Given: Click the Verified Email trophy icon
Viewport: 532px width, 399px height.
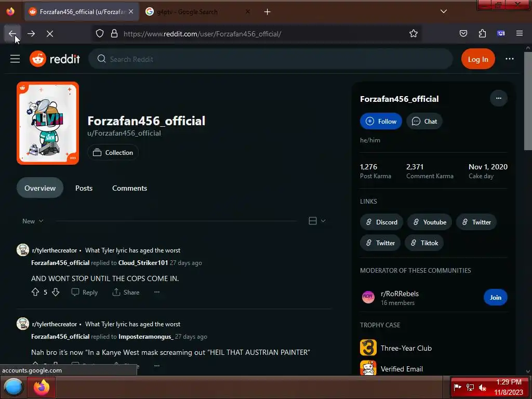Looking at the screenshot, I should (x=368, y=368).
